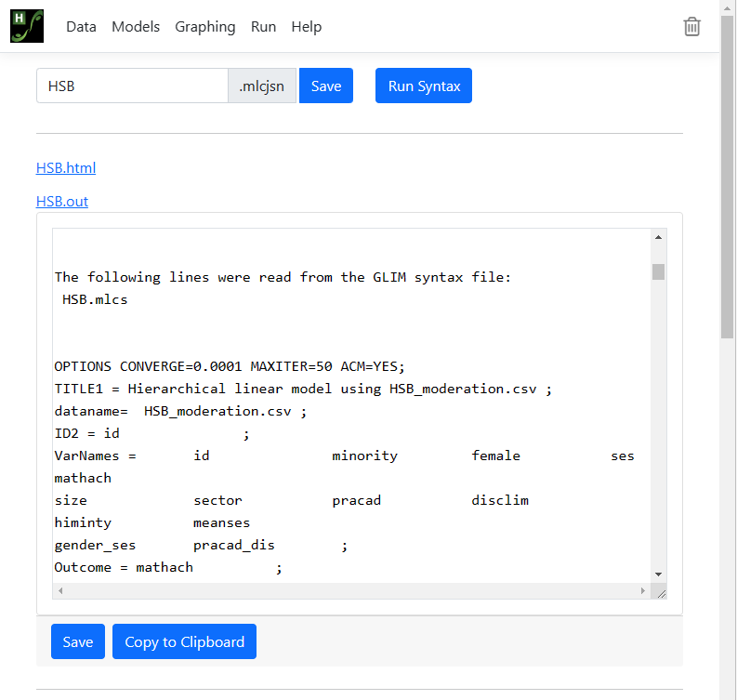Expand the Graphing menu
The height and width of the screenshot is (700, 737).
204,27
